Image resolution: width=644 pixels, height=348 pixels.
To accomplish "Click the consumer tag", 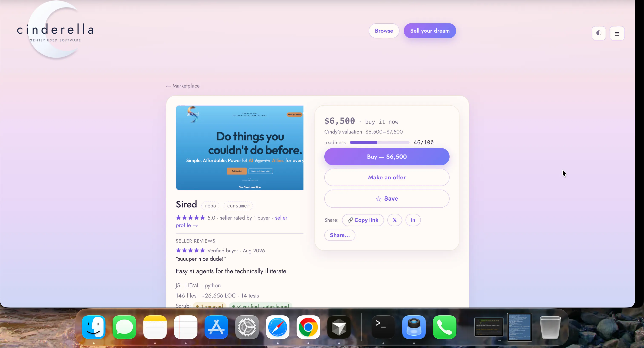I will 238,206.
